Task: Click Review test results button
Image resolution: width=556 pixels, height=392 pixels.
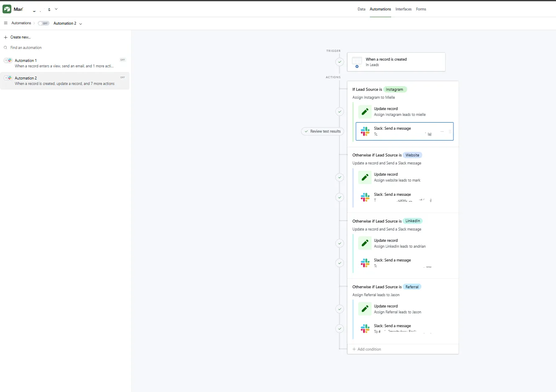Action: click(323, 131)
